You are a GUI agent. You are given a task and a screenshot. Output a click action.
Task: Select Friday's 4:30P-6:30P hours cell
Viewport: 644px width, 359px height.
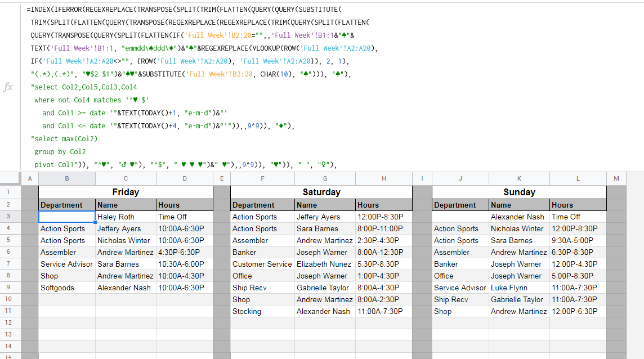point(185,252)
